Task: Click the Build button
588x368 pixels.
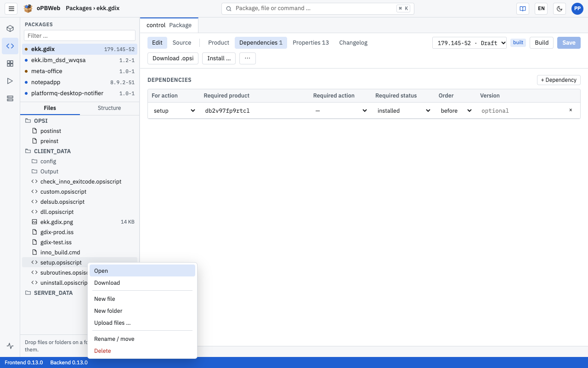Action: (x=542, y=43)
